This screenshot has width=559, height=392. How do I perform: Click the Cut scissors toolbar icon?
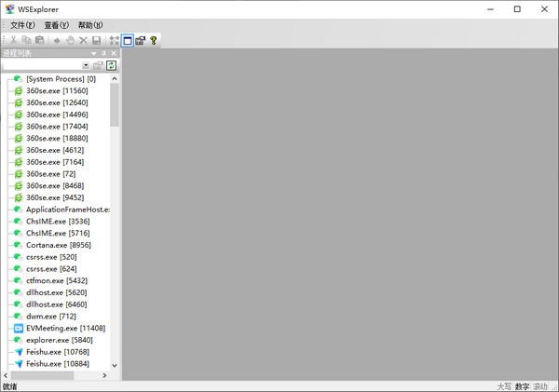[x=14, y=41]
